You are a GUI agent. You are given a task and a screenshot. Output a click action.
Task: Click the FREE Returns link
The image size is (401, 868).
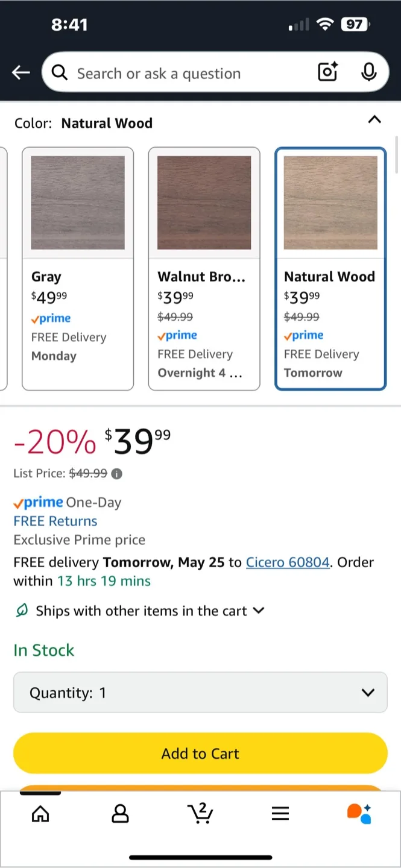55,521
